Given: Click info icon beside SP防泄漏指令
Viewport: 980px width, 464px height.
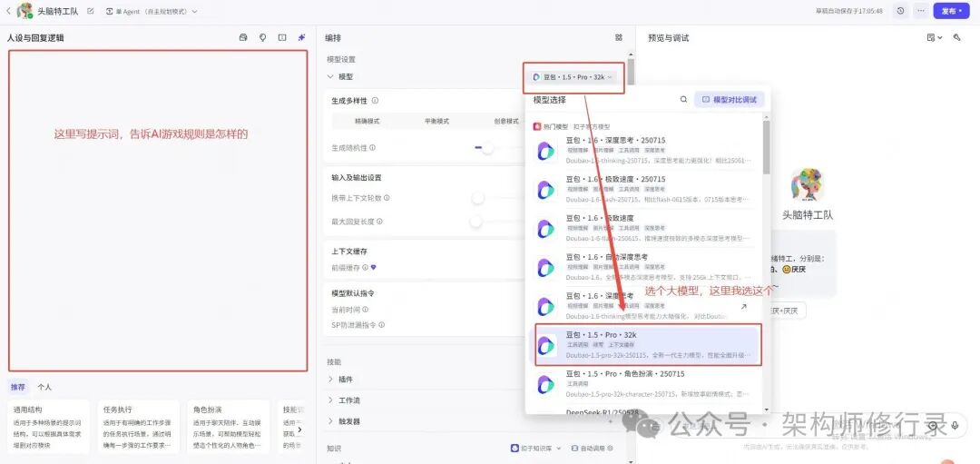Looking at the screenshot, I should point(381,325).
